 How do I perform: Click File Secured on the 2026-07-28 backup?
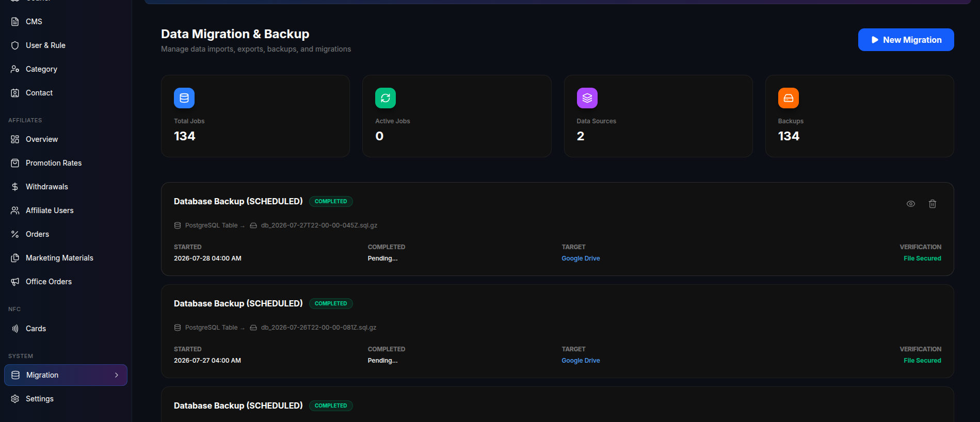click(x=922, y=258)
